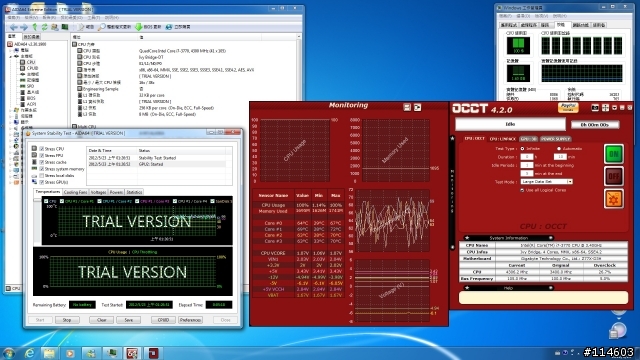This screenshot has width=640, height=360.
Task: Open OCCT orange gear settings button
Action: [x=613, y=199]
